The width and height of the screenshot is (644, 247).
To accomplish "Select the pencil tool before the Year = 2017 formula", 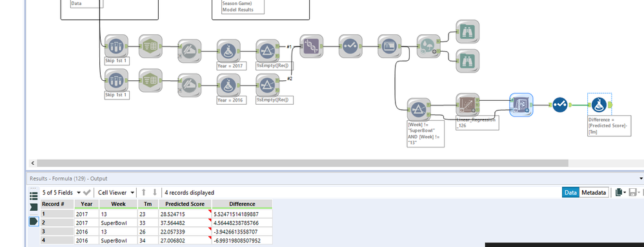I will point(189,51).
